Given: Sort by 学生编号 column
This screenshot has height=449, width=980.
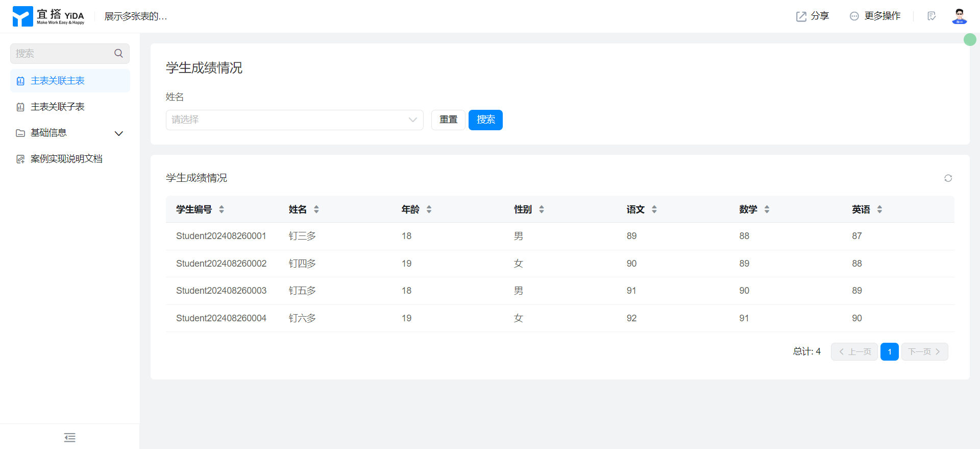Looking at the screenshot, I should tap(222, 209).
